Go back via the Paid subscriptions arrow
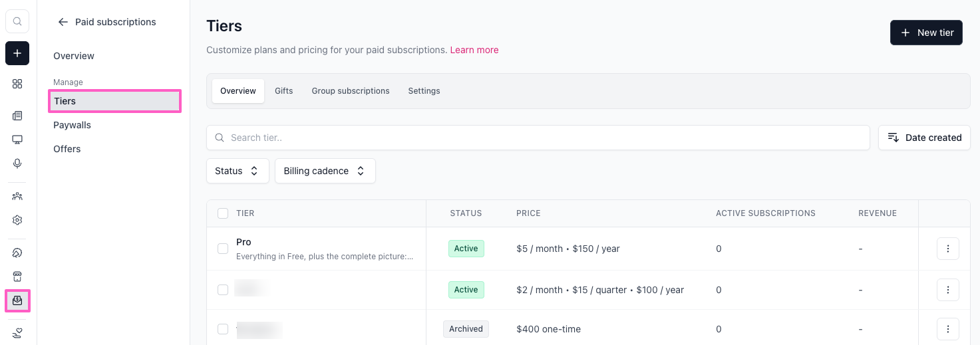The width and height of the screenshot is (980, 345). pos(63,22)
